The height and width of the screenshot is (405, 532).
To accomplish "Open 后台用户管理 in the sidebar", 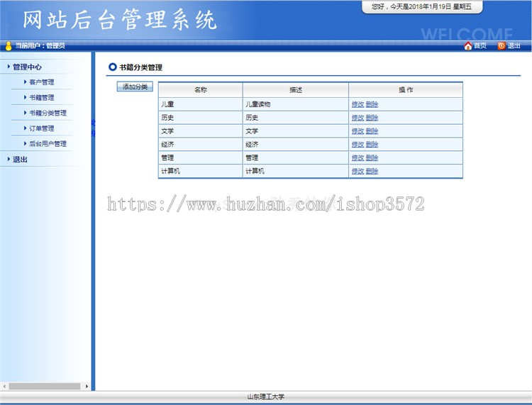I will (48, 144).
